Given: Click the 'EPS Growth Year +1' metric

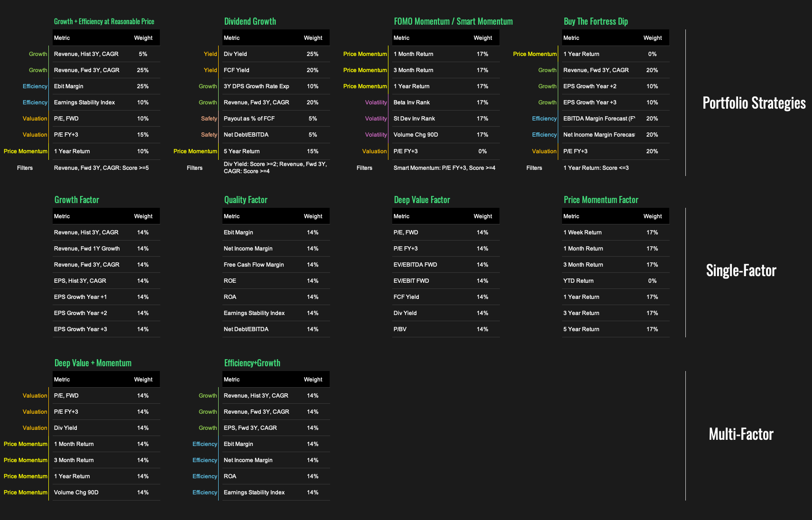Looking at the screenshot, I should (x=80, y=297).
